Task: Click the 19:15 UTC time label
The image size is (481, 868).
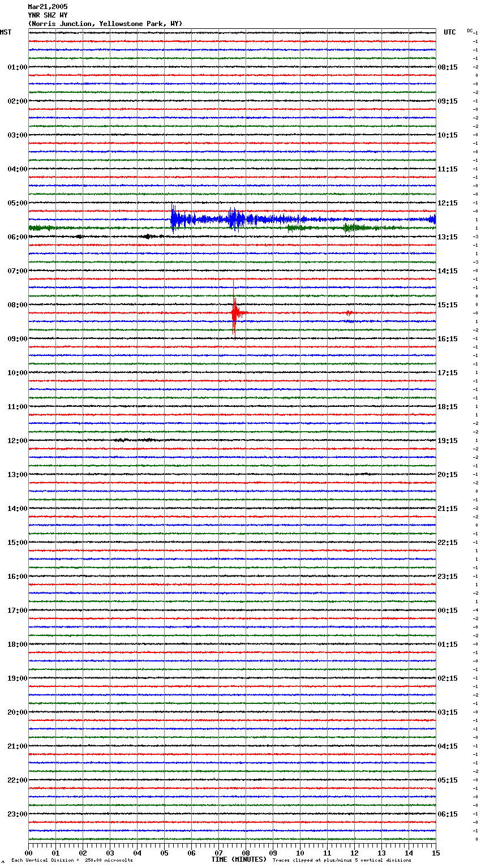Action: click(448, 441)
